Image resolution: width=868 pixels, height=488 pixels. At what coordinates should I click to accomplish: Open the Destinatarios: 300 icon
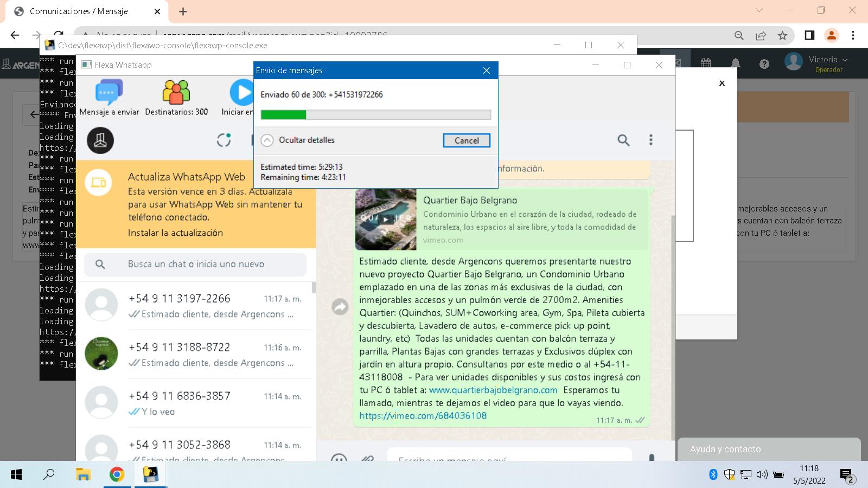click(x=176, y=92)
